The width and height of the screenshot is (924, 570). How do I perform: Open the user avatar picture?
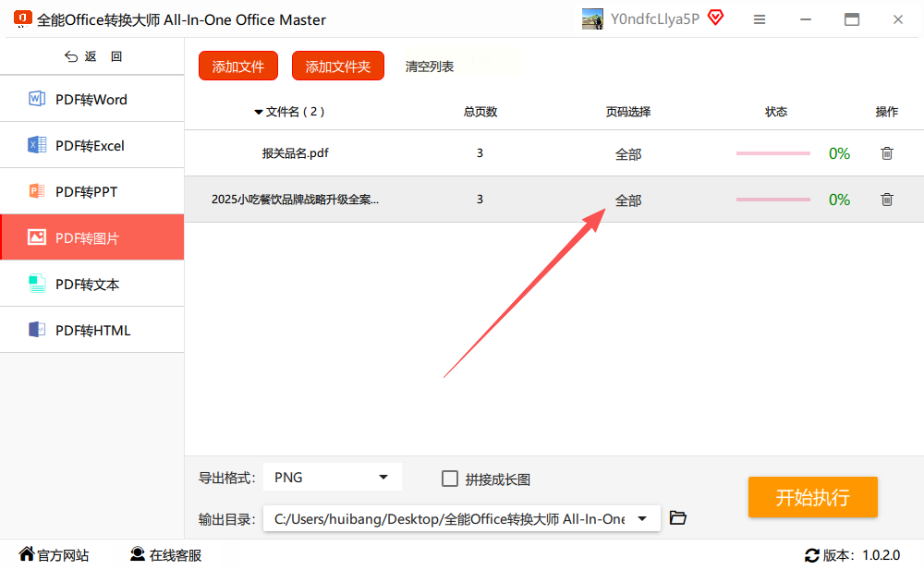click(592, 18)
